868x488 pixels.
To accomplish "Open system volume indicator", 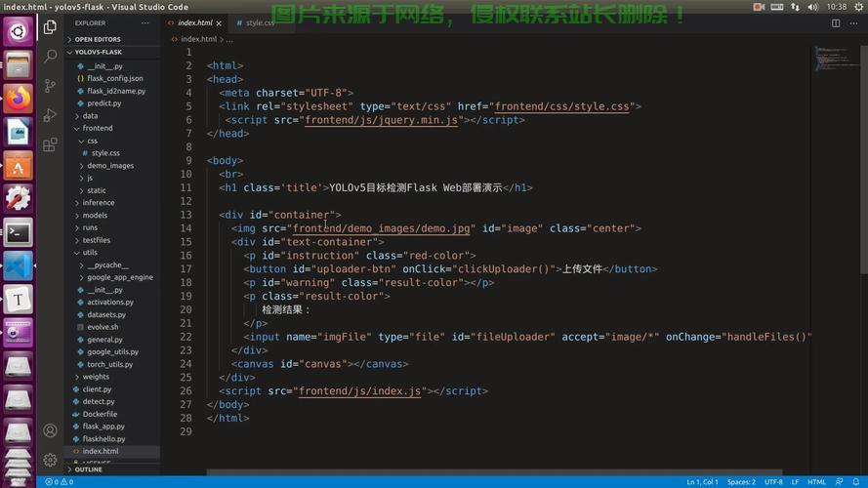I will [812, 7].
